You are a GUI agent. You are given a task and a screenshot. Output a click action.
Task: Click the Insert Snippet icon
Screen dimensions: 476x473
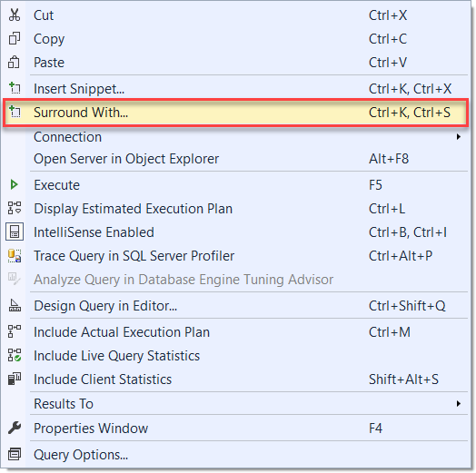click(15, 88)
